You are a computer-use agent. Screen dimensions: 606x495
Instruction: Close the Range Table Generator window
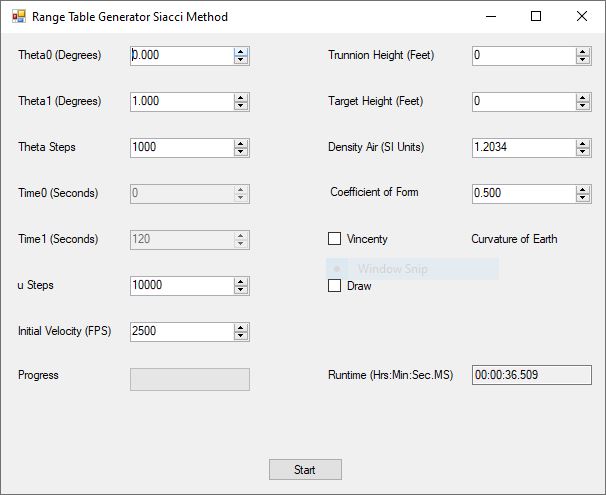(582, 16)
